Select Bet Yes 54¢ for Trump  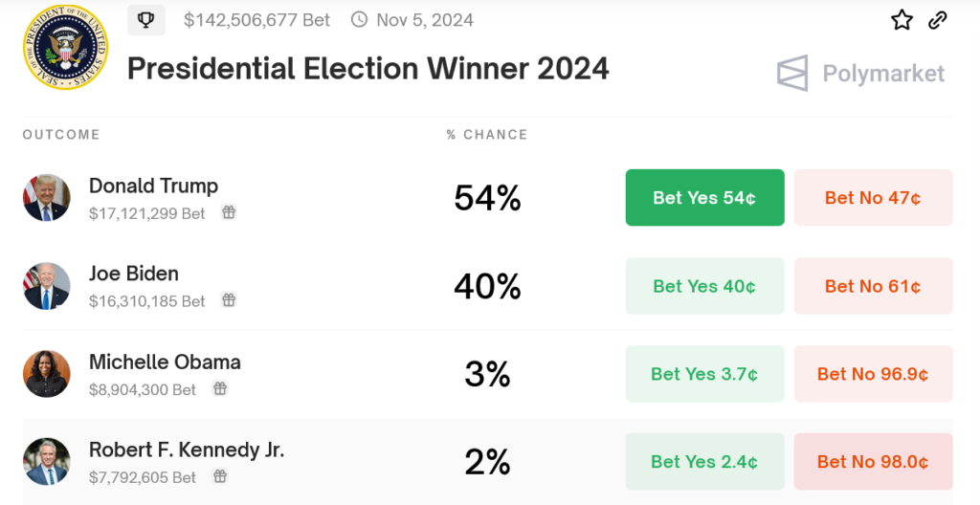pos(705,197)
